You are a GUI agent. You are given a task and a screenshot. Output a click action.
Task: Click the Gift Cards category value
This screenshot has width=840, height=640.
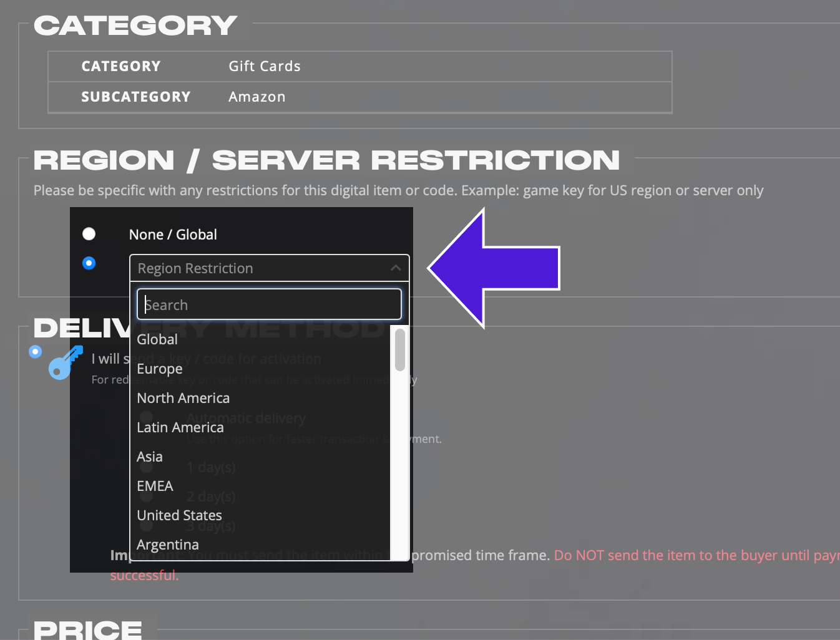pyautogui.click(x=265, y=66)
